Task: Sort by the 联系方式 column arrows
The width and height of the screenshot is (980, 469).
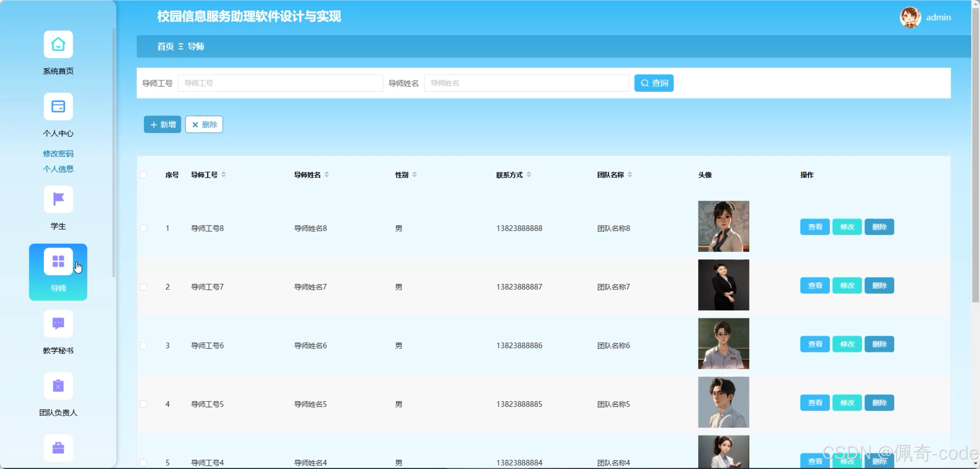Action: click(528, 175)
